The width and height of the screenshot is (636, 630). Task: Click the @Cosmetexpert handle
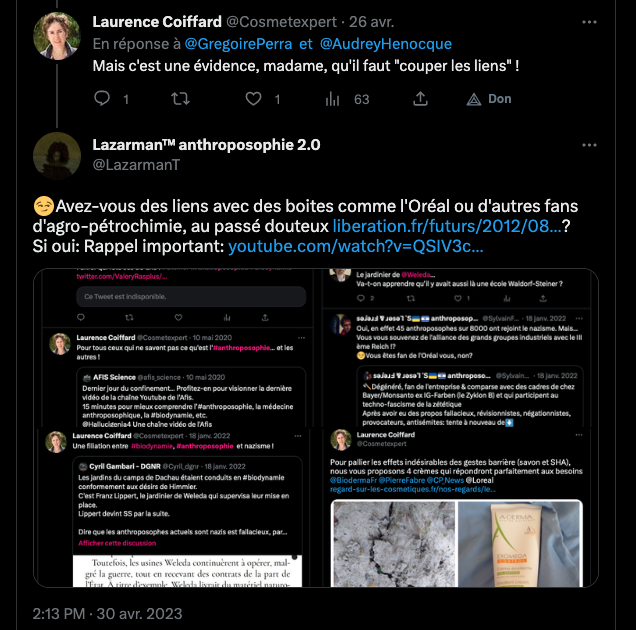click(x=281, y=22)
